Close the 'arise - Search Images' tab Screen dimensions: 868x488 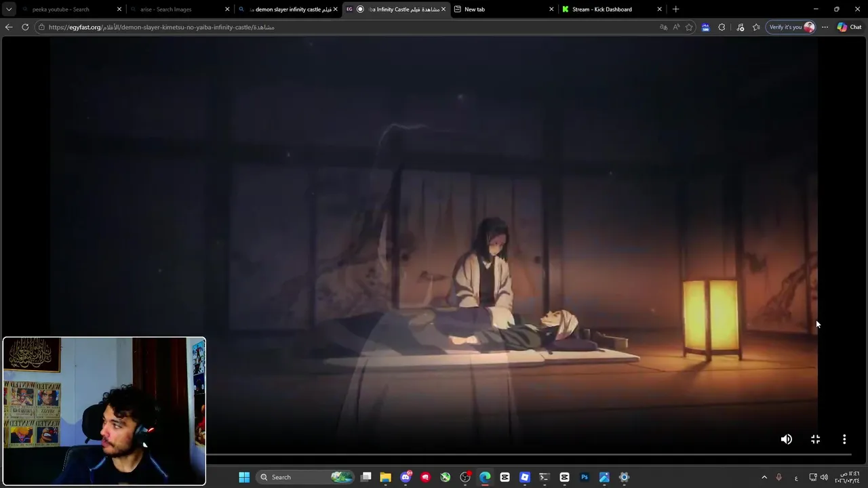point(227,9)
